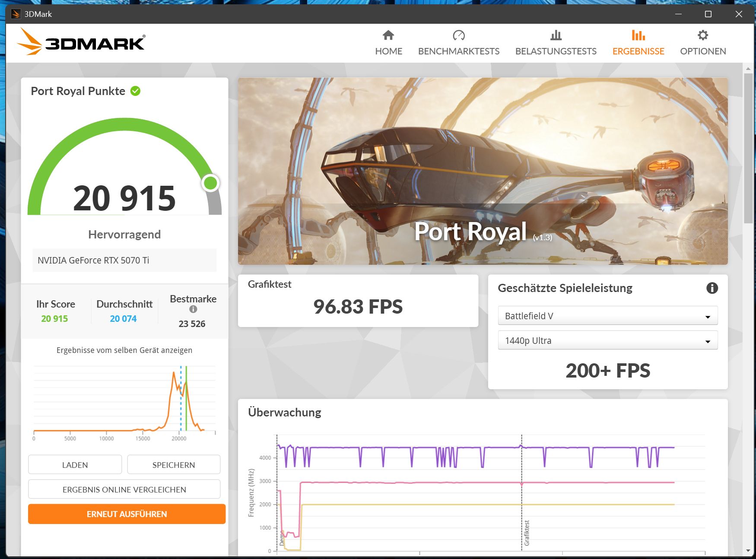Click ERGEBNIS ONLINE VERGLEICHEN button
The width and height of the screenshot is (756, 559).
point(124,489)
